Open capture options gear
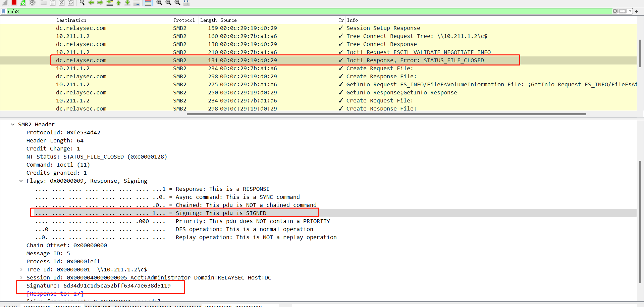This screenshot has width=644, height=307. click(x=32, y=2)
